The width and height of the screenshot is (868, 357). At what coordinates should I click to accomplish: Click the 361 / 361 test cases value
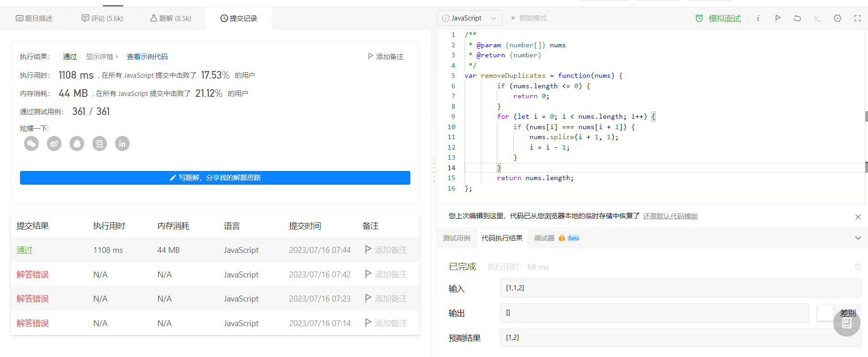point(91,111)
